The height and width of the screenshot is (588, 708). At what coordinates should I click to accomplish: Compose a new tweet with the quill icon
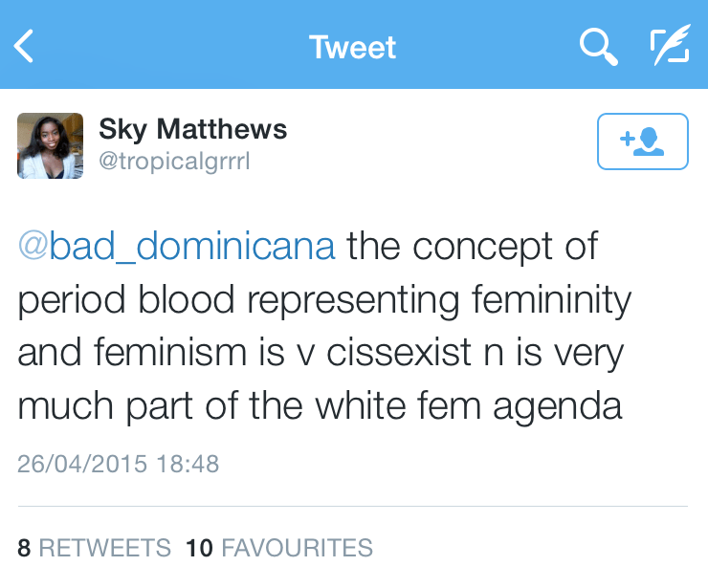(669, 46)
